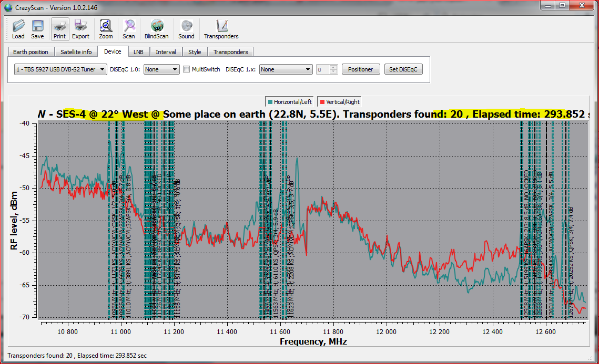Screen dimensions: 599x364
Task: Toggle Horizontal/Left legend series
Action: tap(289, 102)
